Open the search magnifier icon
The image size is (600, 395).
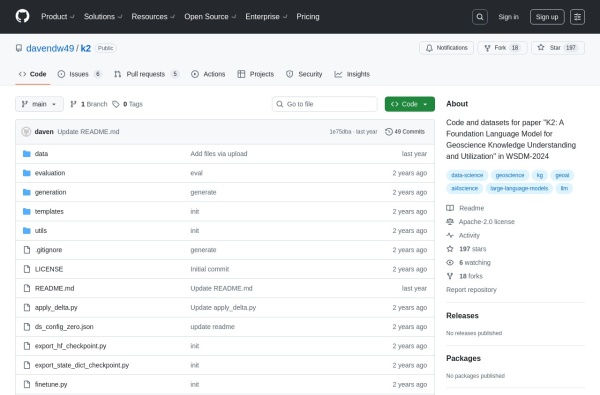479,17
